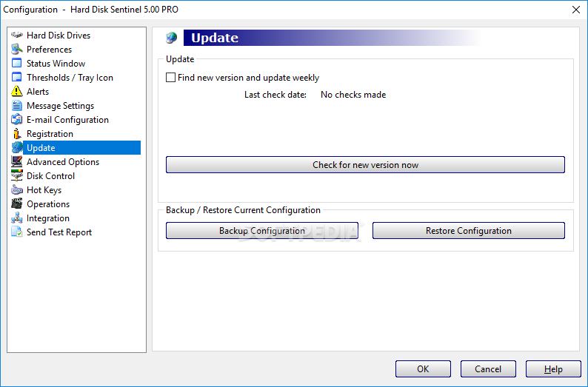Image resolution: width=588 pixels, height=387 pixels.
Task: Click the Restore Configuration button
Action: tap(468, 230)
